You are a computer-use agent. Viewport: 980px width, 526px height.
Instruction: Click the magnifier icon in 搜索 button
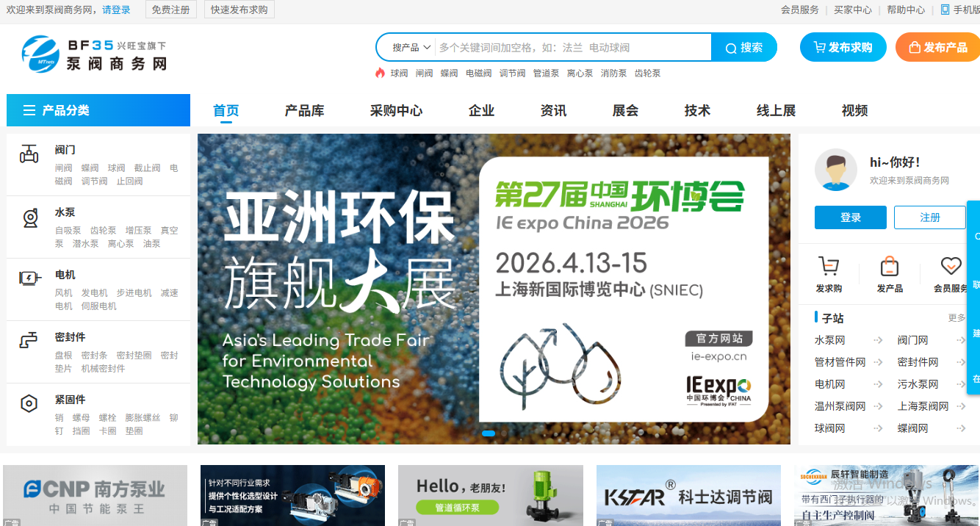pyautogui.click(x=730, y=46)
